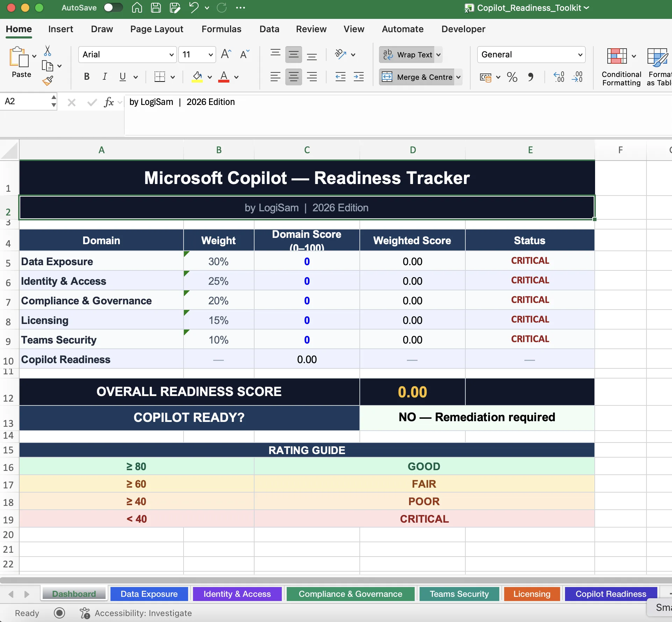Switch to the Data Exposure sheet
The width and height of the screenshot is (672, 622).
149,594
